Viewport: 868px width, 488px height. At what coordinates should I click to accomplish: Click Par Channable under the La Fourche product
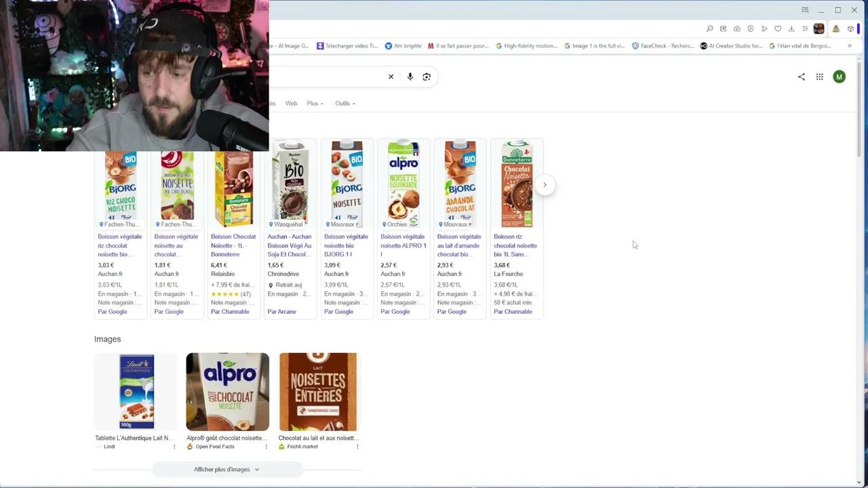(x=513, y=312)
